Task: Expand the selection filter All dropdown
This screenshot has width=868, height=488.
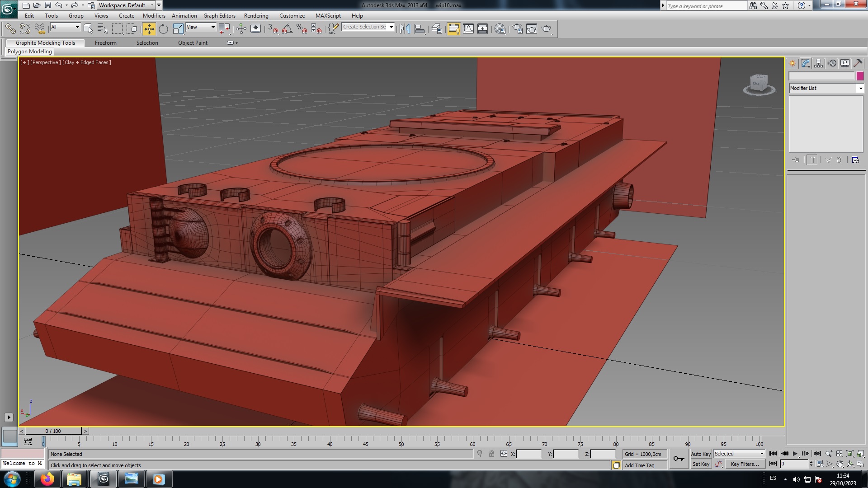Action: 65,28
